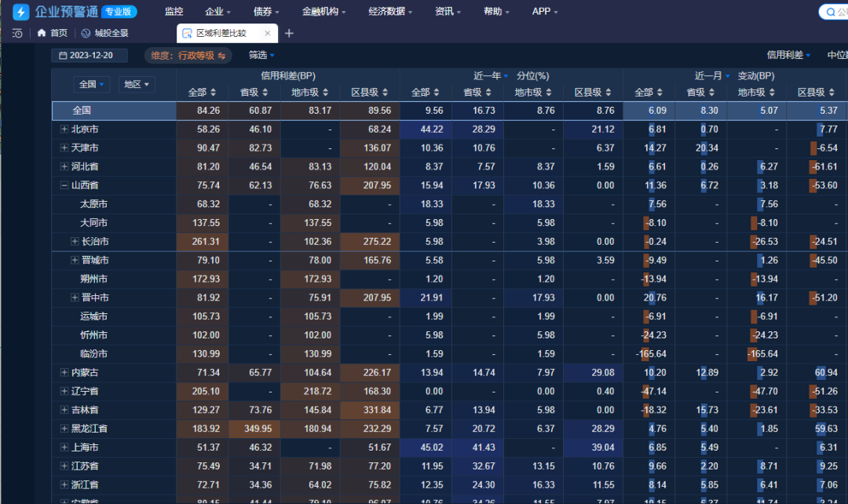848x504 pixels.
Task: Expand the 晋城市 row
Action: click(75, 260)
